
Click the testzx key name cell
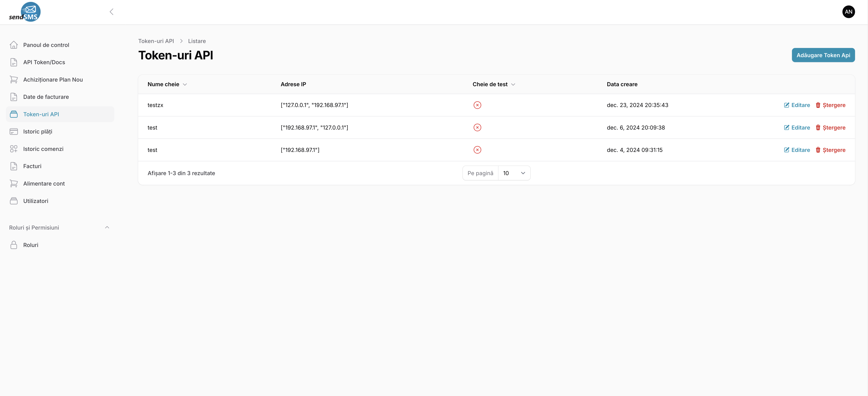click(155, 105)
